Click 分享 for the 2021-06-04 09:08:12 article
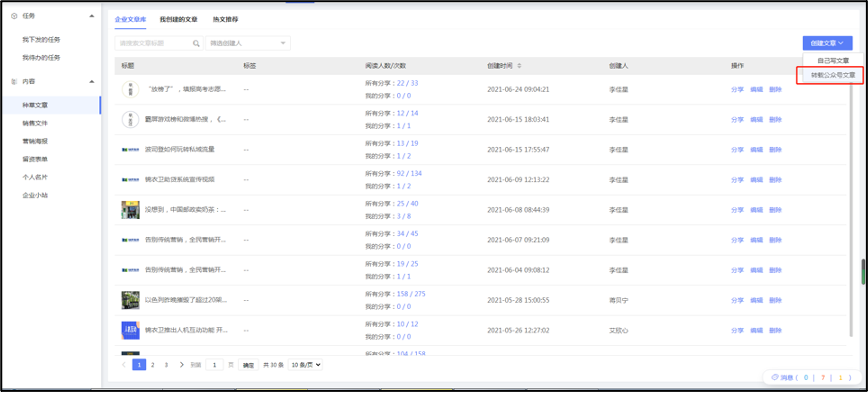The width and height of the screenshot is (868, 393). (x=737, y=270)
